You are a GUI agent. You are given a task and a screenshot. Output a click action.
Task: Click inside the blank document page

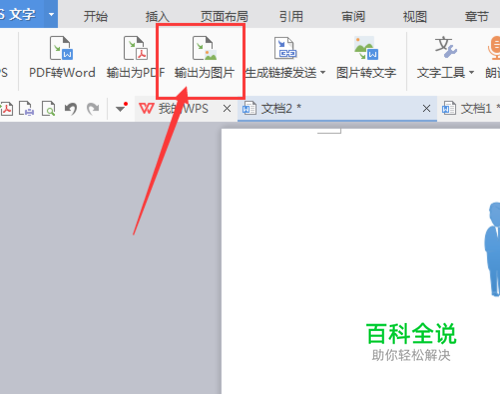361,261
